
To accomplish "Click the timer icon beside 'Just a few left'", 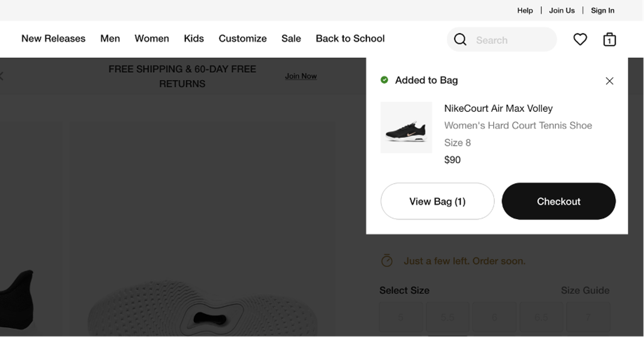I will pos(387,260).
